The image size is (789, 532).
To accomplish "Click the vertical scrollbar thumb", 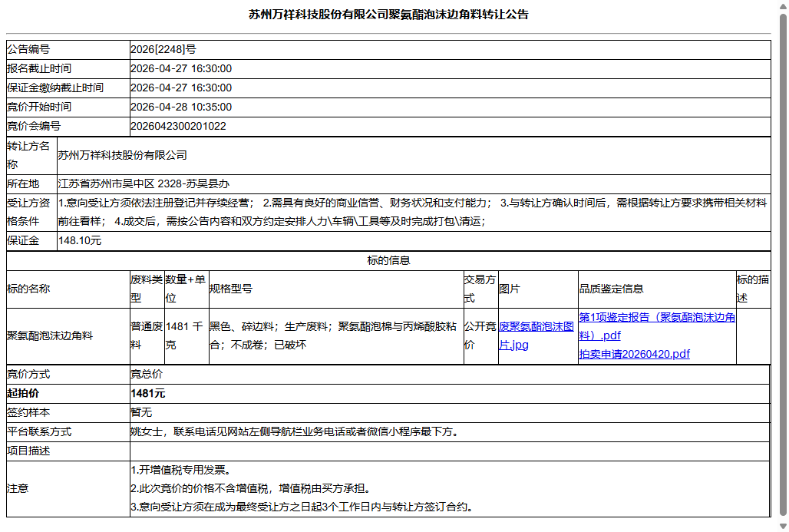I will coord(783,266).
